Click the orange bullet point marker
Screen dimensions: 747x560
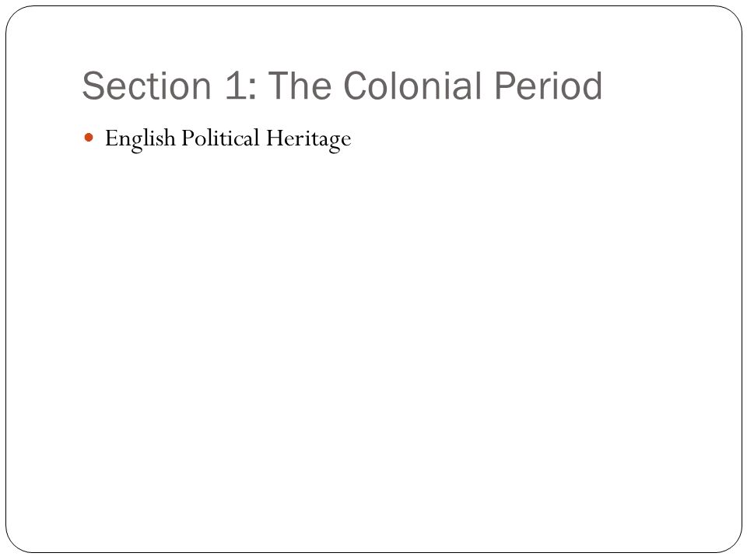(x=89, y=138)
